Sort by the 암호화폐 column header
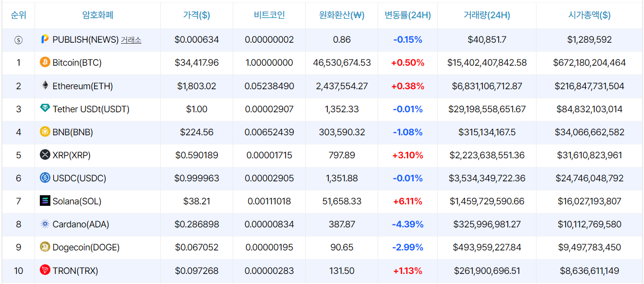This screenshot has height=284, width=644. point(97,15)
